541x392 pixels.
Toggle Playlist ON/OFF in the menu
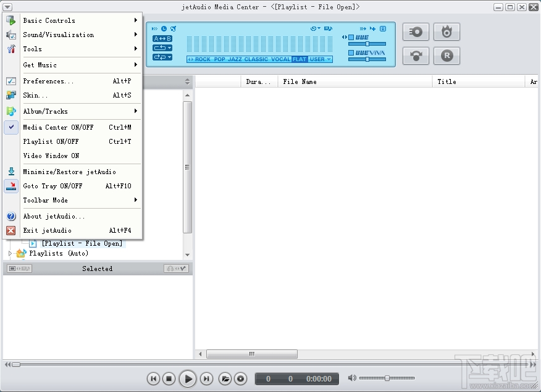(x=51, y=141)
